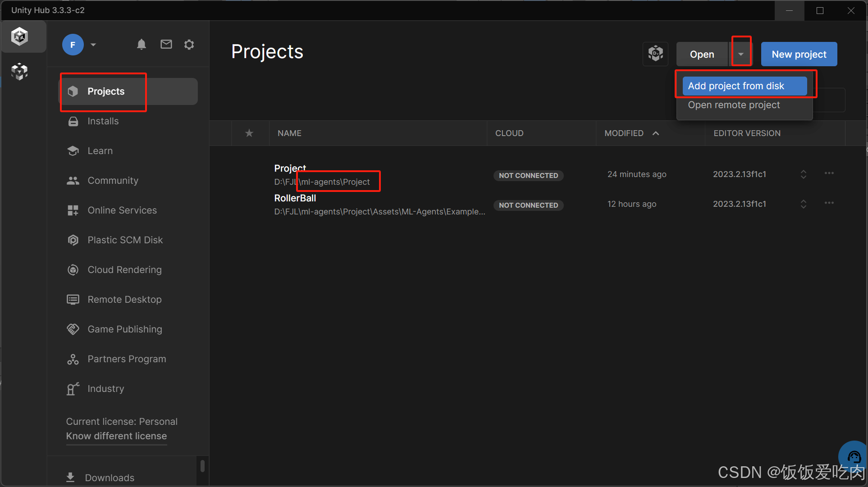Sort by MODIFIED column header
The image size is (868, 487).
click(x=624, y=133)
